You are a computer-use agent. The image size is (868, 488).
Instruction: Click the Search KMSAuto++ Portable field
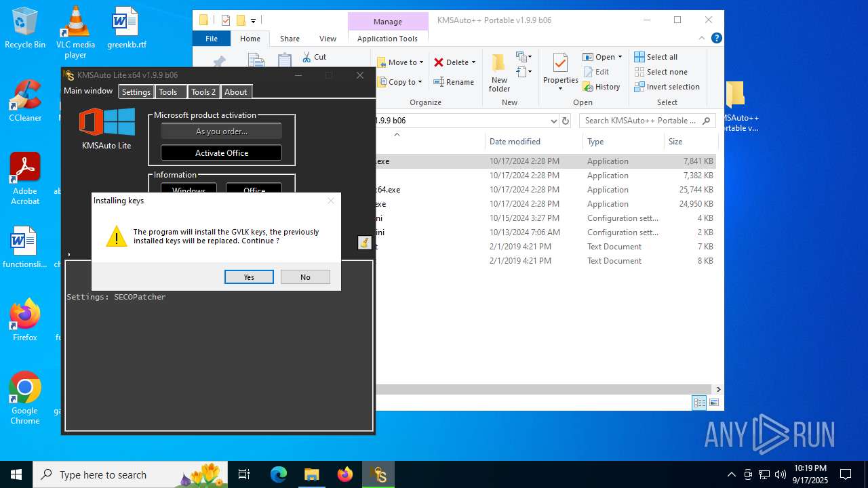648,121
